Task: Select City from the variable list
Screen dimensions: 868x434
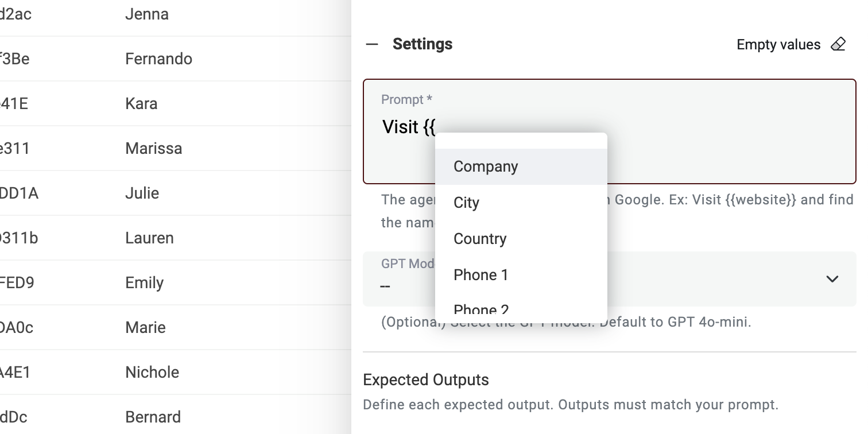Action: point(466,203)
